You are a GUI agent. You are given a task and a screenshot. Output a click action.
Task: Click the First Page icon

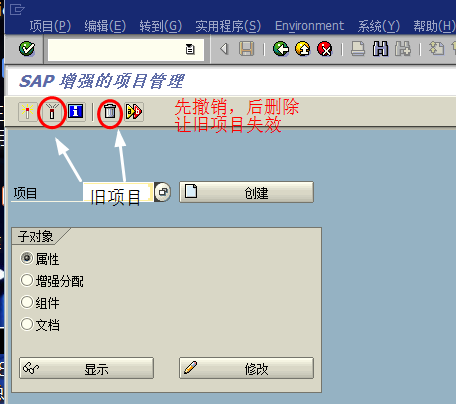437,49
